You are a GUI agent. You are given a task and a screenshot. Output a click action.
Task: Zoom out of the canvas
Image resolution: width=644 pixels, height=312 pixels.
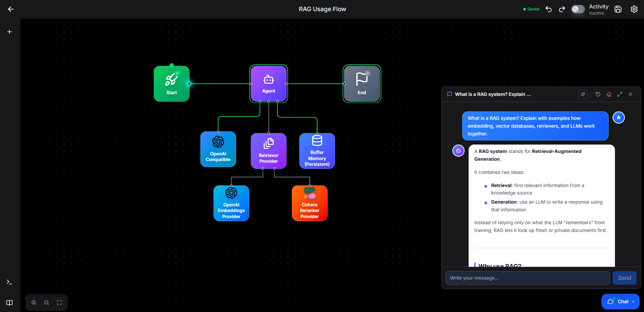(47, 303)
